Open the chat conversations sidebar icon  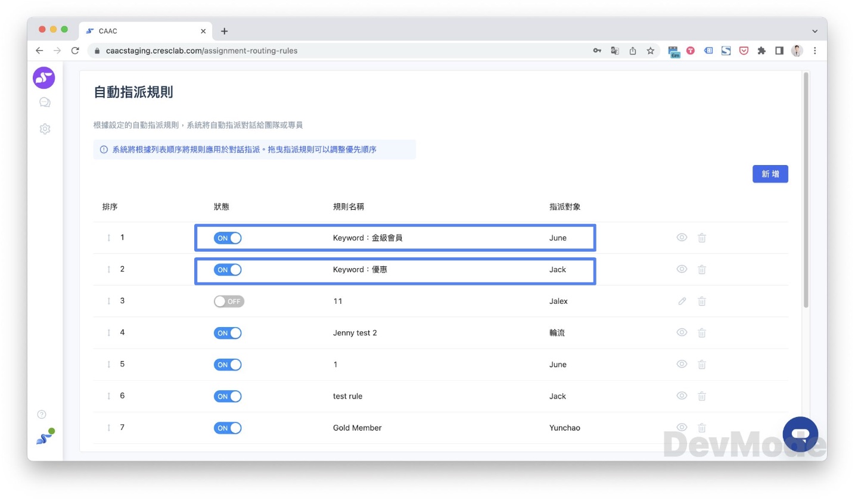tap(45, 102)
